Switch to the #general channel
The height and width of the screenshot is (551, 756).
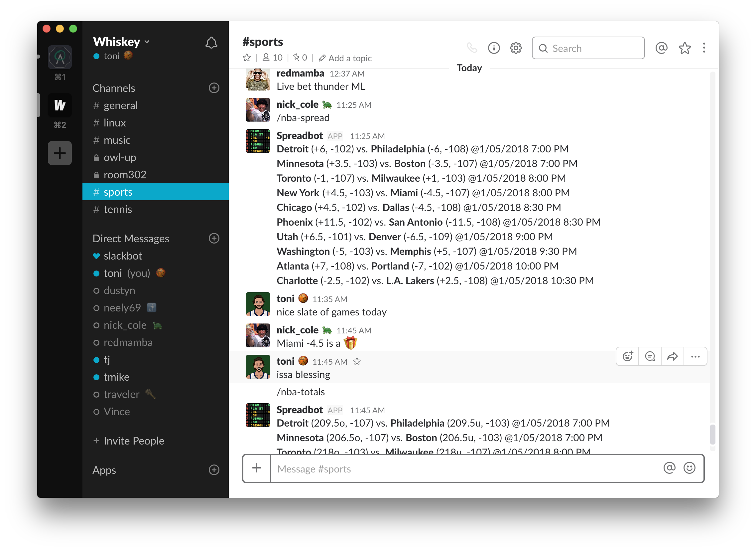pos(120,105)
